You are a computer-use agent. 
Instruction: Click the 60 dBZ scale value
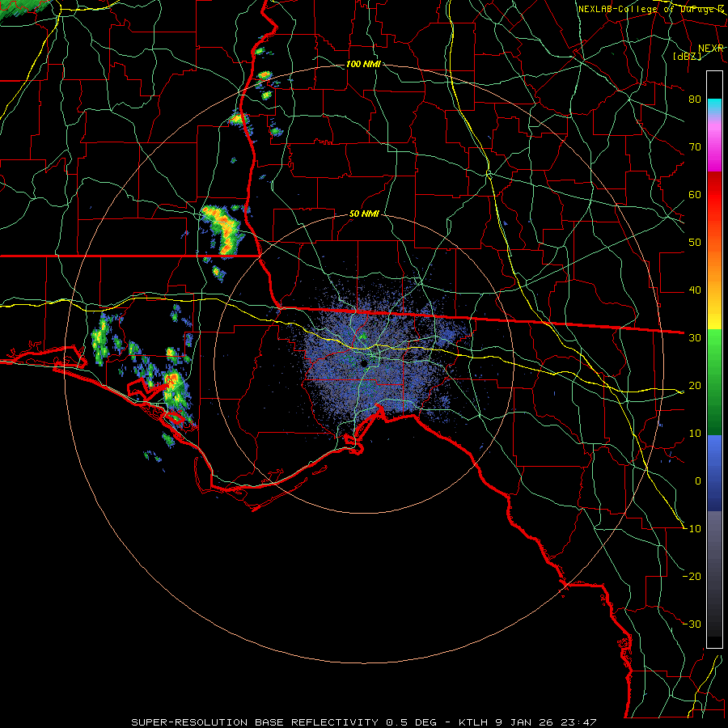695,194
